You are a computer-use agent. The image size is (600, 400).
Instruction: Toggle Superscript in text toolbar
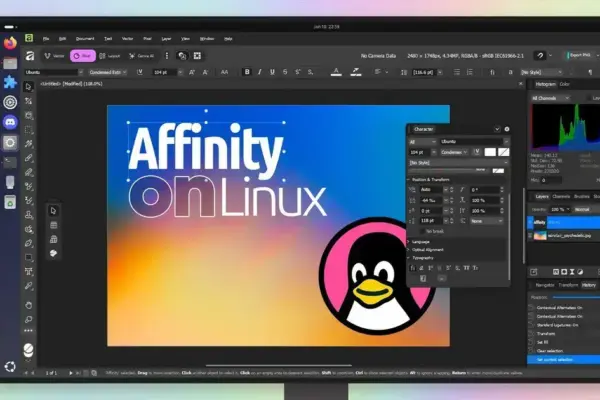tap(298, 72)
